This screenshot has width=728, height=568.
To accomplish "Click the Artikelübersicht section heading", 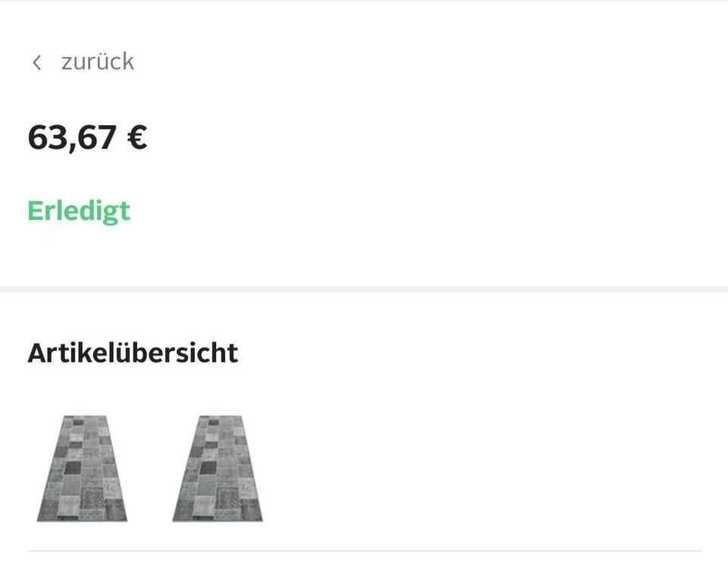I will pyautogui.click(x=133, y=353).
